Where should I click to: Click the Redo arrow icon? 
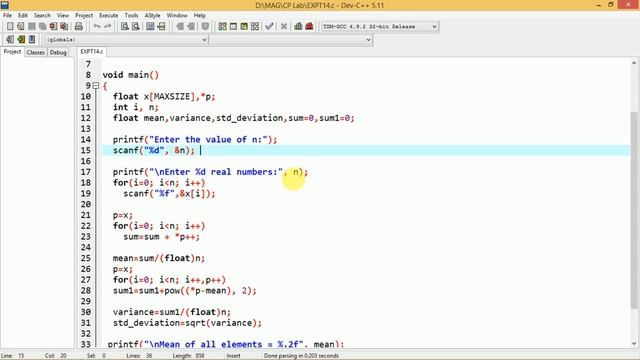tap(108, 27)
